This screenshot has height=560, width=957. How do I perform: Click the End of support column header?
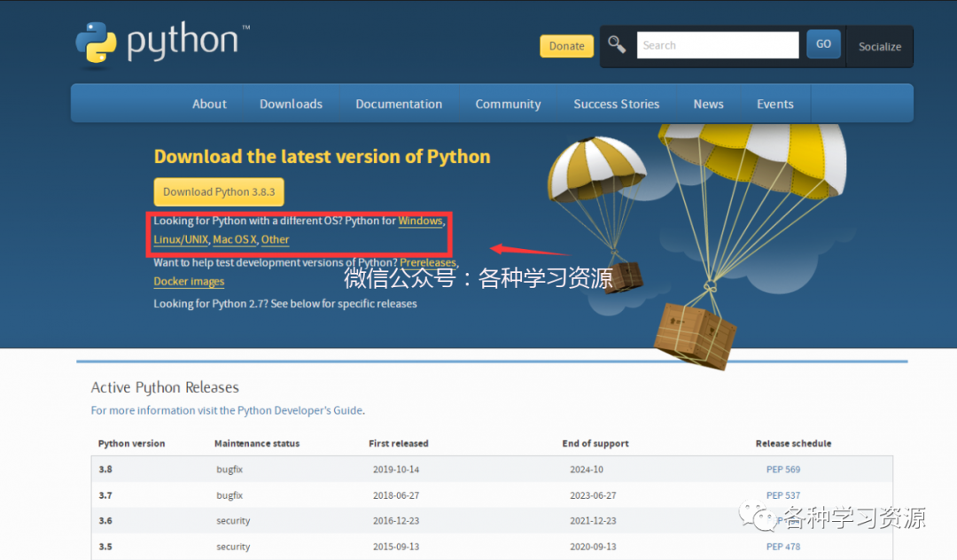595,444
